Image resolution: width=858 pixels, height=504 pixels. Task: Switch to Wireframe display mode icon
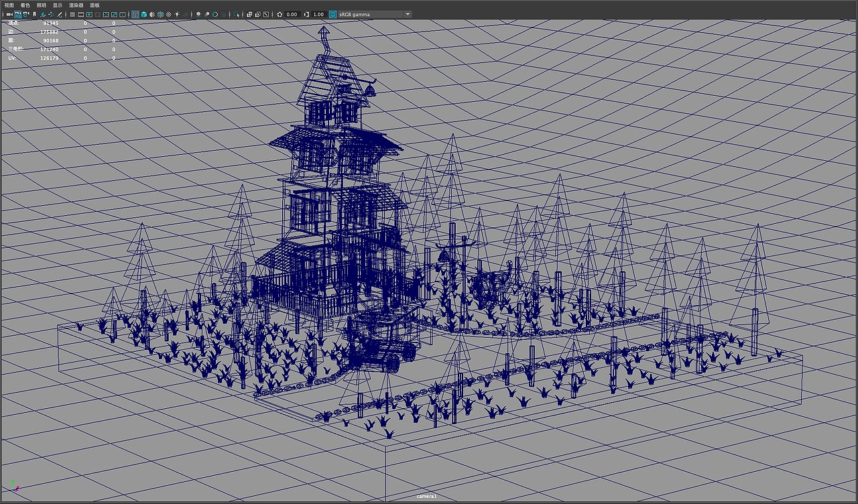(x=135, y=14)
